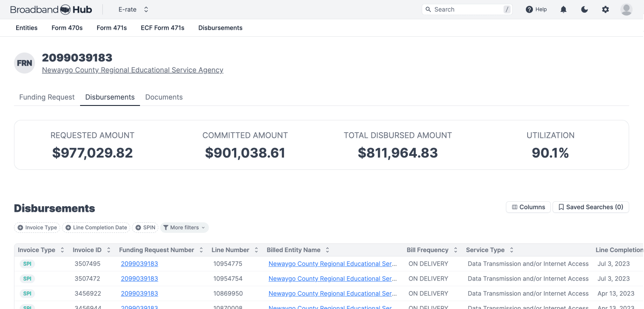
Task: Open notifications via the bell icon
Action: (x=563, y=9)
